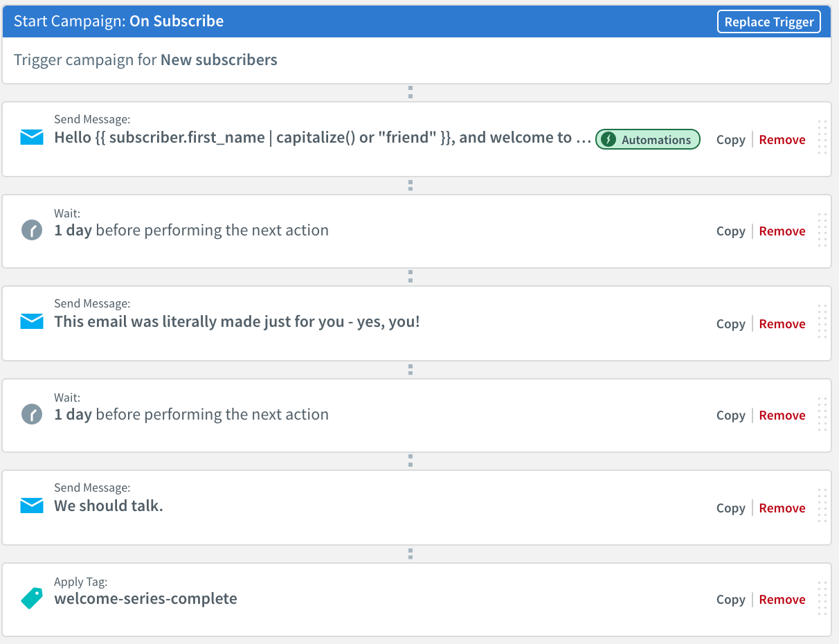
Task: Copy the "We should talk" message step
Action: click(730, 508)
